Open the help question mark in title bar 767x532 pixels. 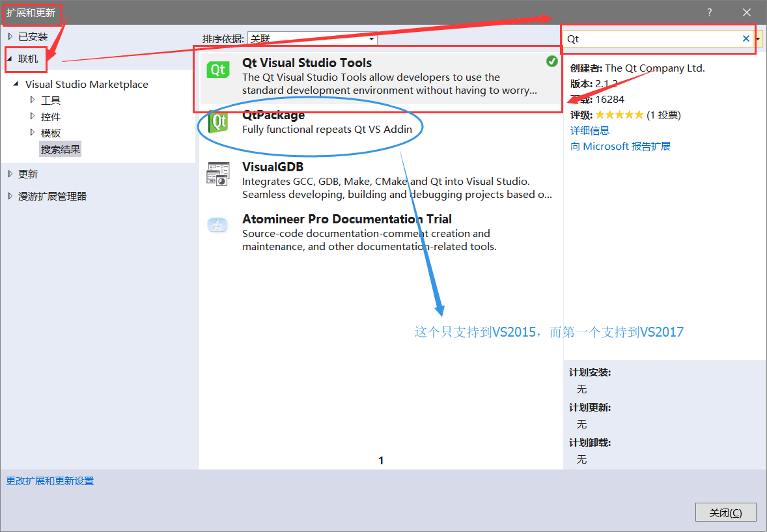(709, 12)
